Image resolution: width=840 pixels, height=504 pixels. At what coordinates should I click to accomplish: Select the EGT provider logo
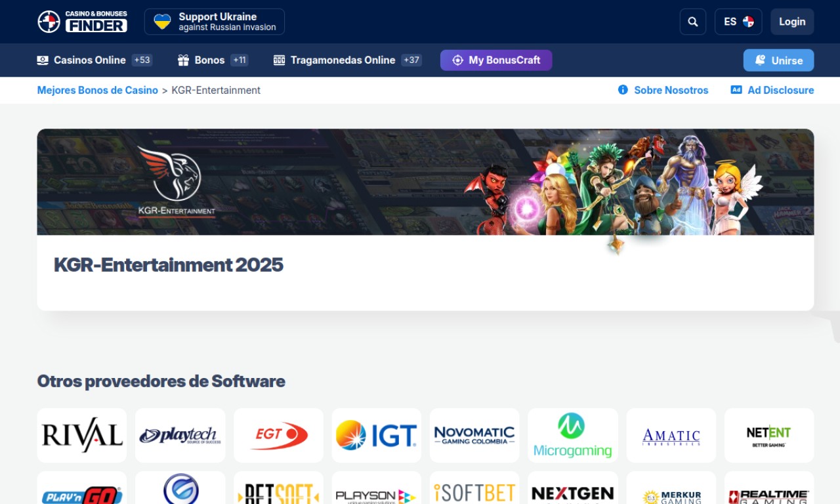(x=278, y=436)
